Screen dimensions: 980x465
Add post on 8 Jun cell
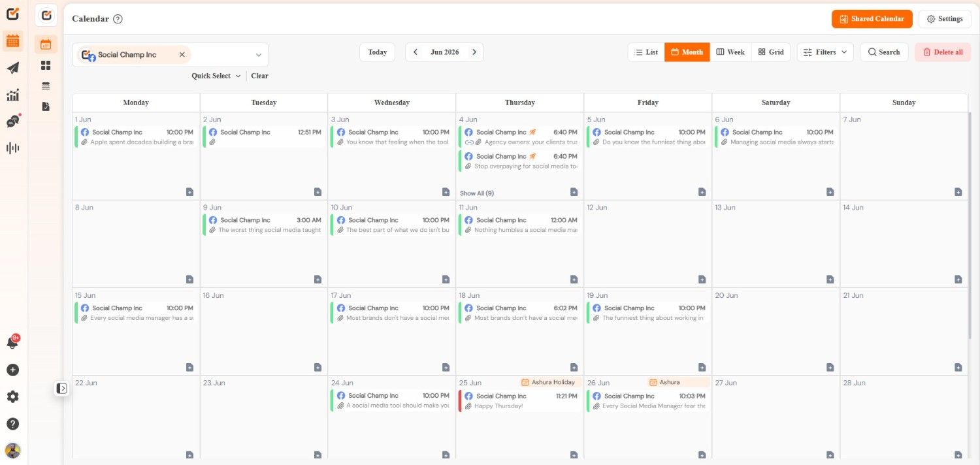[x=189, y=280]
